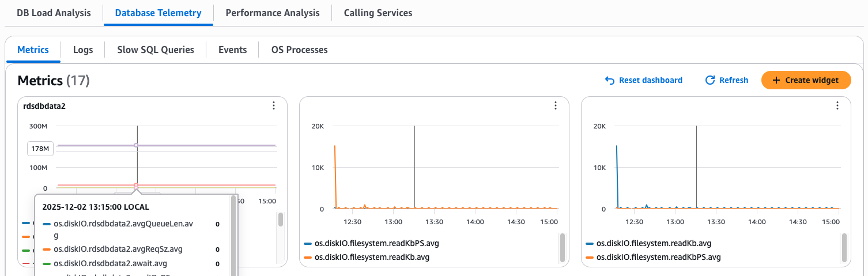Click the plus icon on Create widget
This screenshot has height=276, width=868.
(x=776, y=81)
